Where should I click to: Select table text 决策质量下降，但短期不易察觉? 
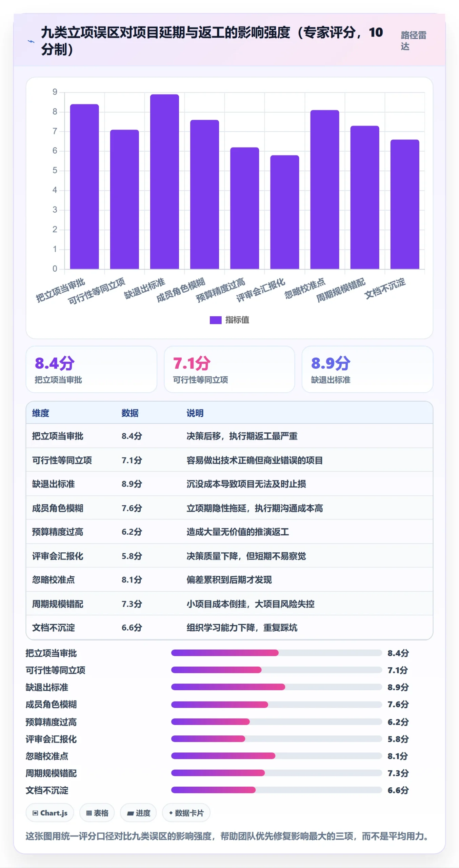[x=246, y=556]
